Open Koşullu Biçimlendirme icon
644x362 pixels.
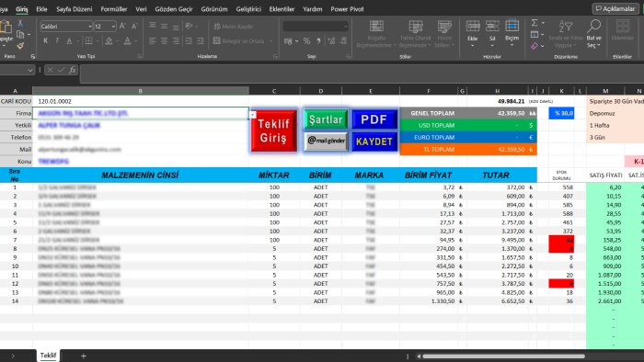(x=376, y=27)
